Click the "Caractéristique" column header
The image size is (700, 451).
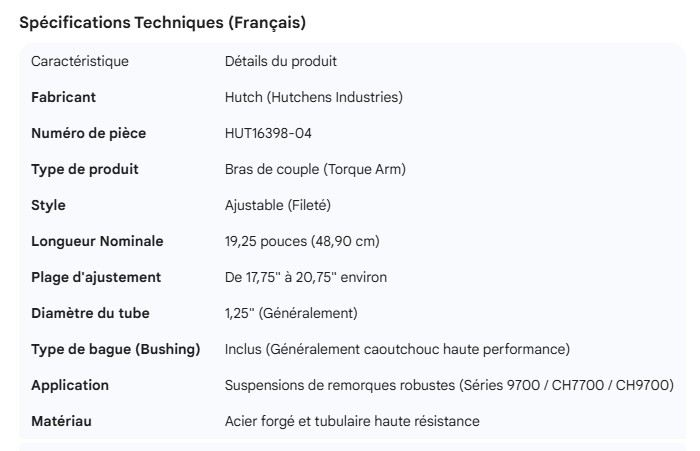click(x=80, y=62)
